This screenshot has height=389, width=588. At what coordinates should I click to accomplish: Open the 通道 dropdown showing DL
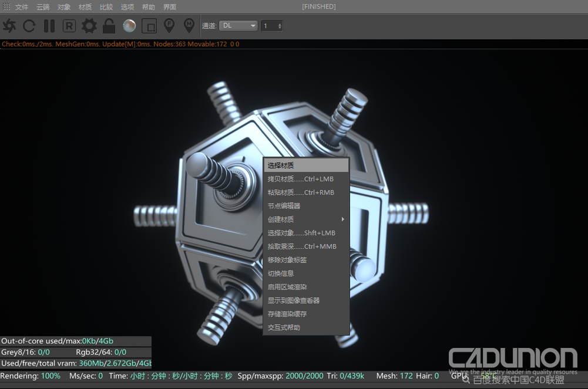point(238,25)
